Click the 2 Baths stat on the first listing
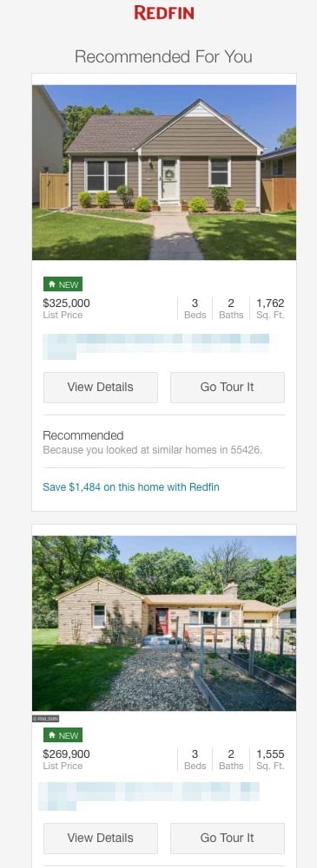 [230, 309]
